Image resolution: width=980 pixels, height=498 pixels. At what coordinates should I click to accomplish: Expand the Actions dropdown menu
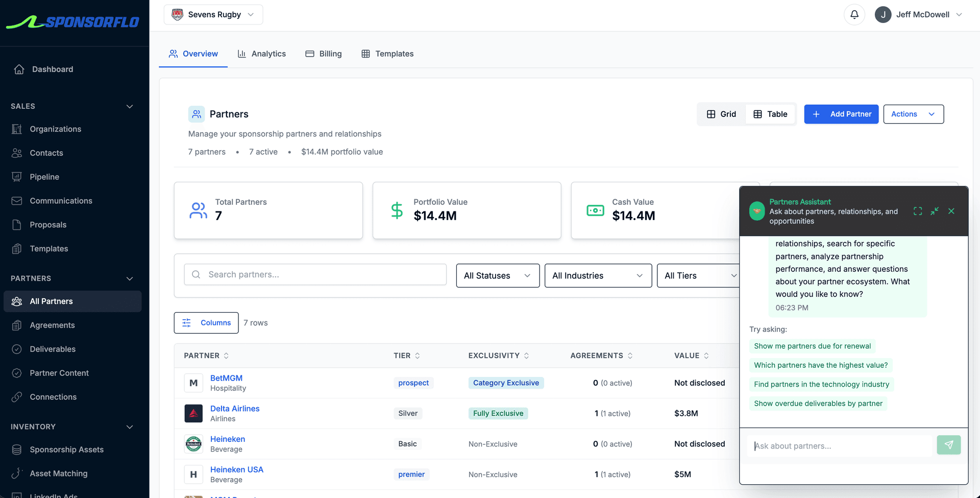coord(913,114)
